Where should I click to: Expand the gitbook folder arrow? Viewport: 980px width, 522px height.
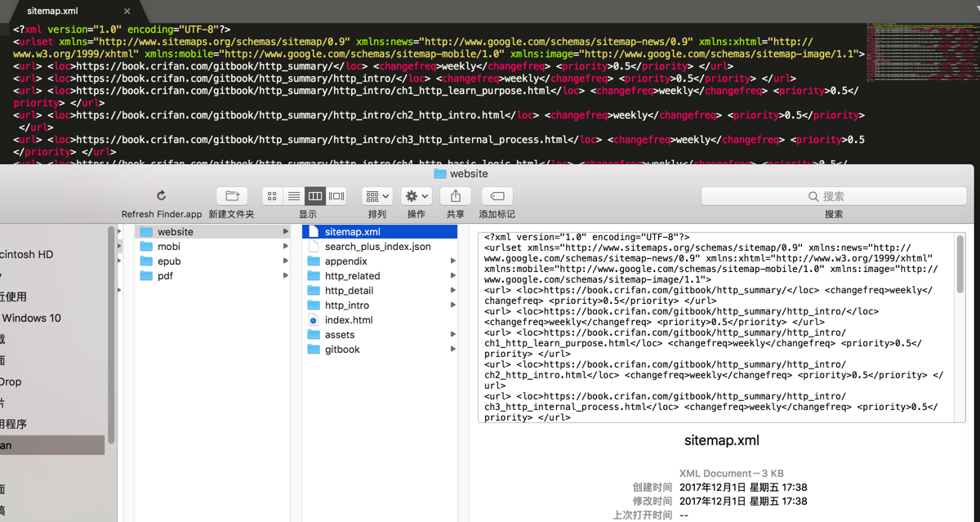click(x=452, y=350)
